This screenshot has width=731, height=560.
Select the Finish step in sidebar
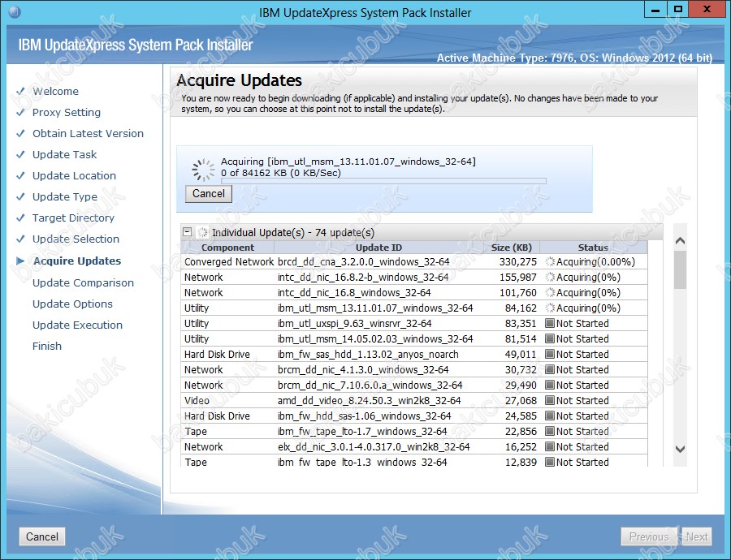coord(46,347)
